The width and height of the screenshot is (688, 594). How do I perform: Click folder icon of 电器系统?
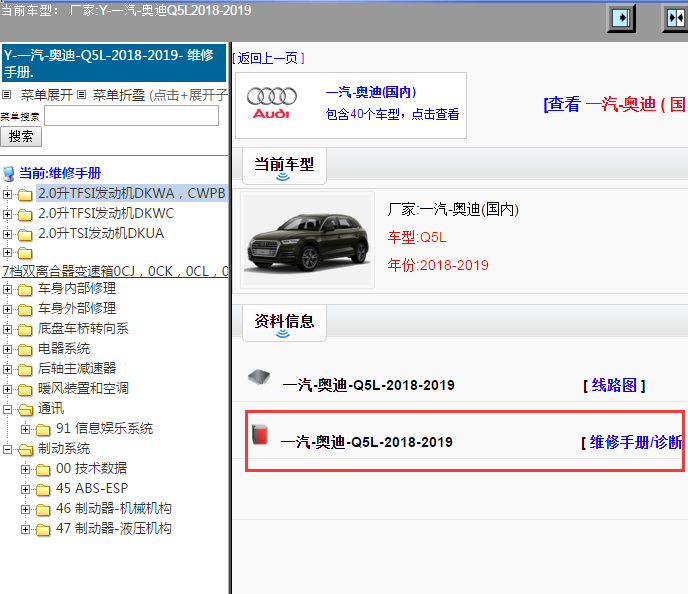25,350
